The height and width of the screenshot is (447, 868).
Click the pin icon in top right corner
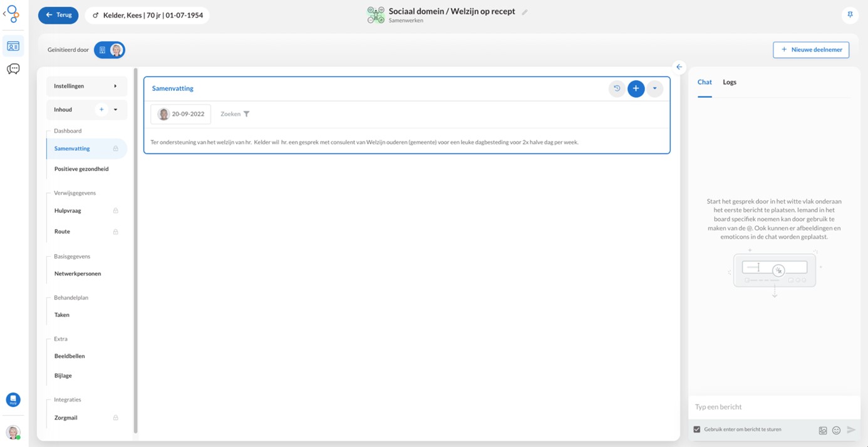coord(850,14)
